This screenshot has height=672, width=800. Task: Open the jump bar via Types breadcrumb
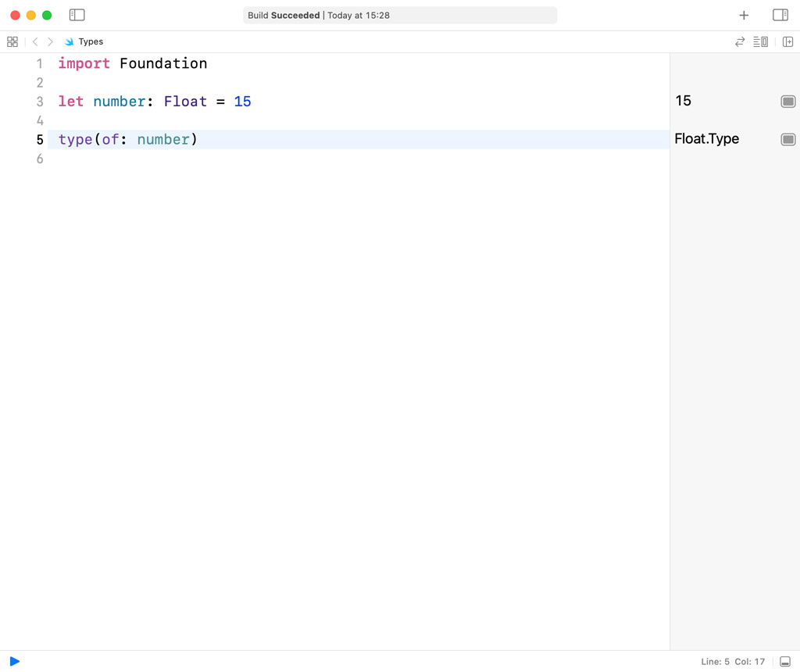pyautogui.click(x=91, y=41)
